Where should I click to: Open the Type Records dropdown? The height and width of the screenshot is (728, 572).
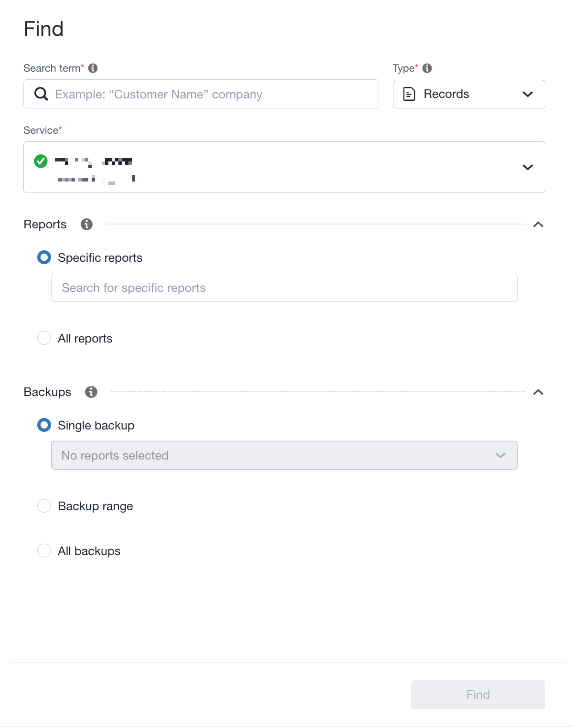(469, 94)
